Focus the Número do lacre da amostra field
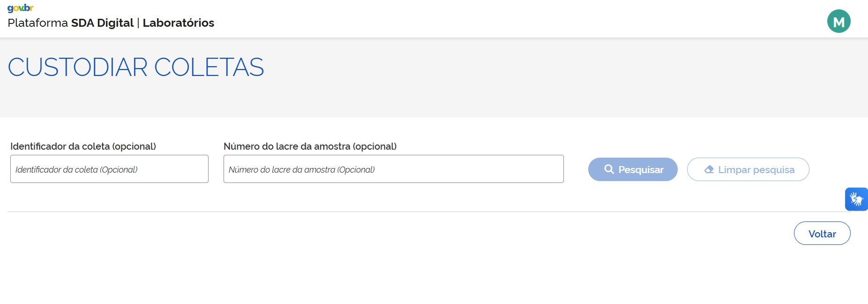Image resolution: width=868 pixels, height=304 pixels. [393, 169]
